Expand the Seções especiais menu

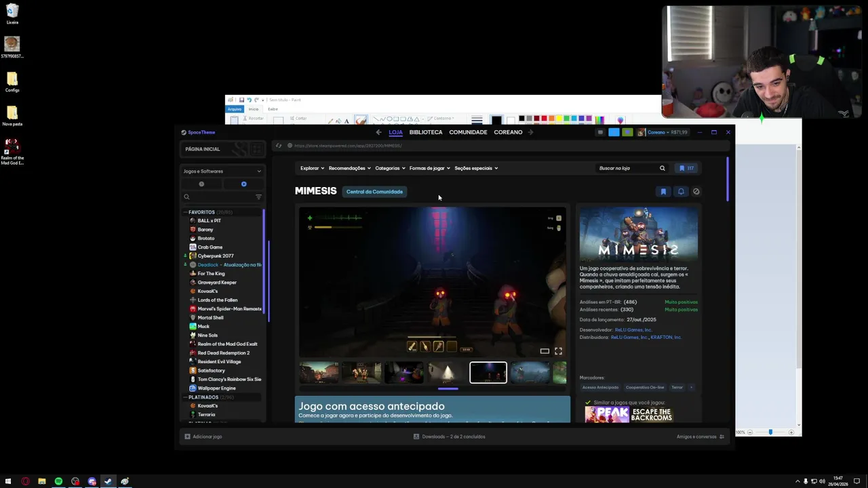pyautogui.click(x=476, y=168)
